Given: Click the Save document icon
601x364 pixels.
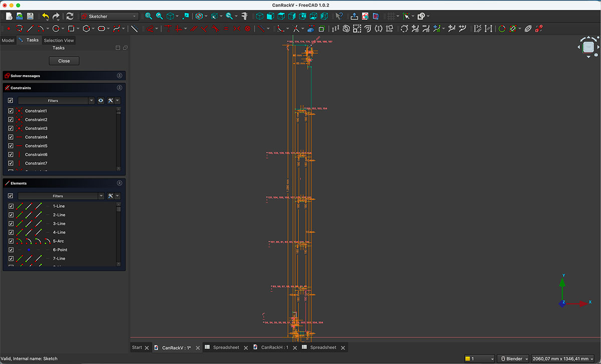Looking at the screenshot, I should pyautogui.click(x=31, y=17).
